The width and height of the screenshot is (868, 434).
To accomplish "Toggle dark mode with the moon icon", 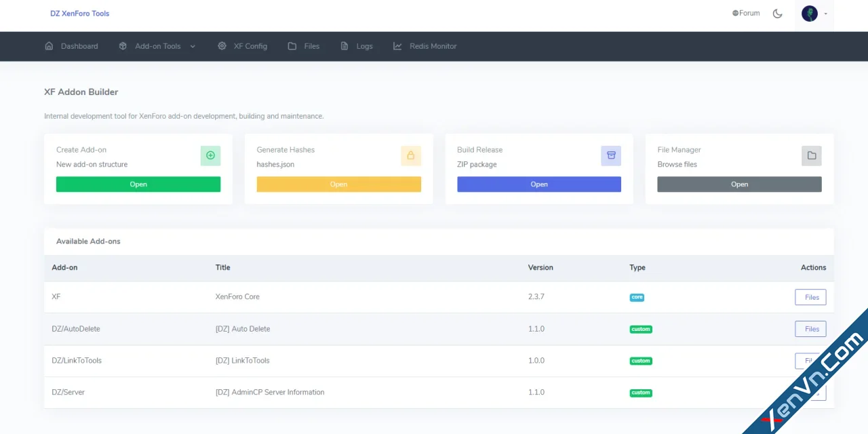I will click(x=777, y=13).
